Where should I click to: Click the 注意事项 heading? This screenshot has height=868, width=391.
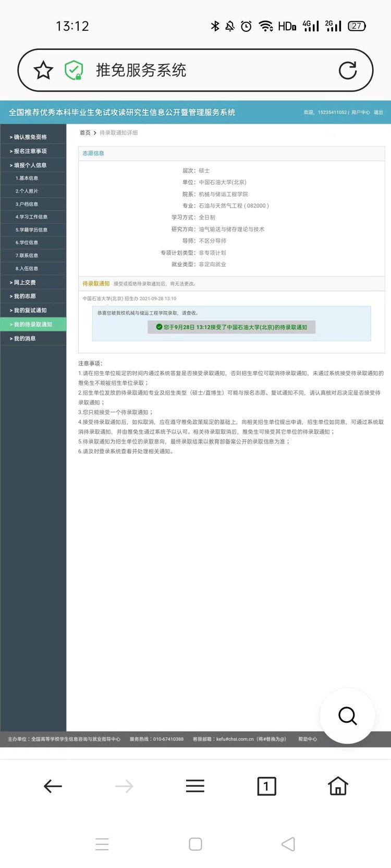91,363
